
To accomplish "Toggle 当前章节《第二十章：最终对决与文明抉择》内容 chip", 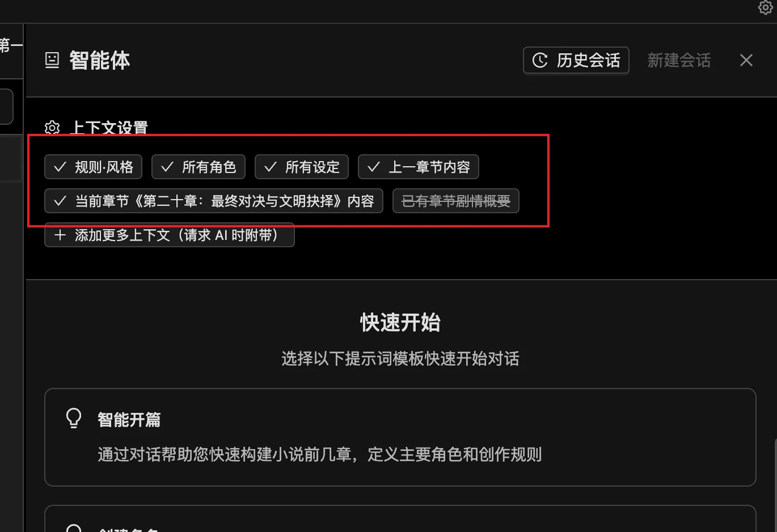I will [214, 201].
